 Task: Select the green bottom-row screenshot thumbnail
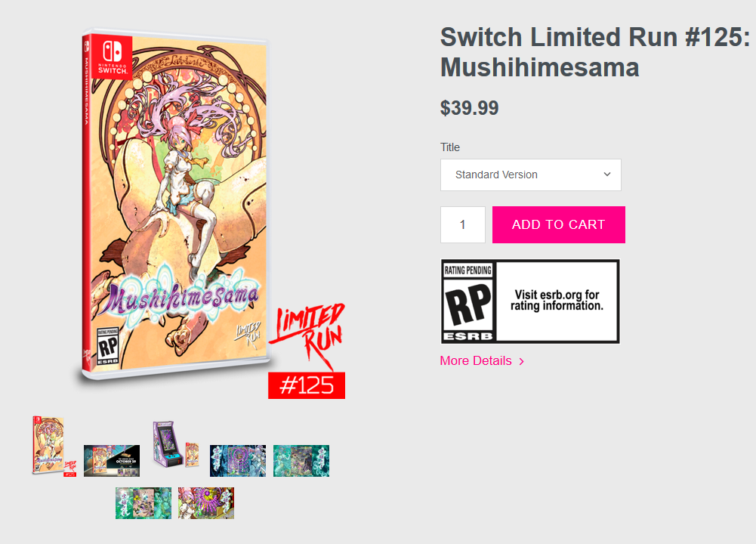point(143,503)
